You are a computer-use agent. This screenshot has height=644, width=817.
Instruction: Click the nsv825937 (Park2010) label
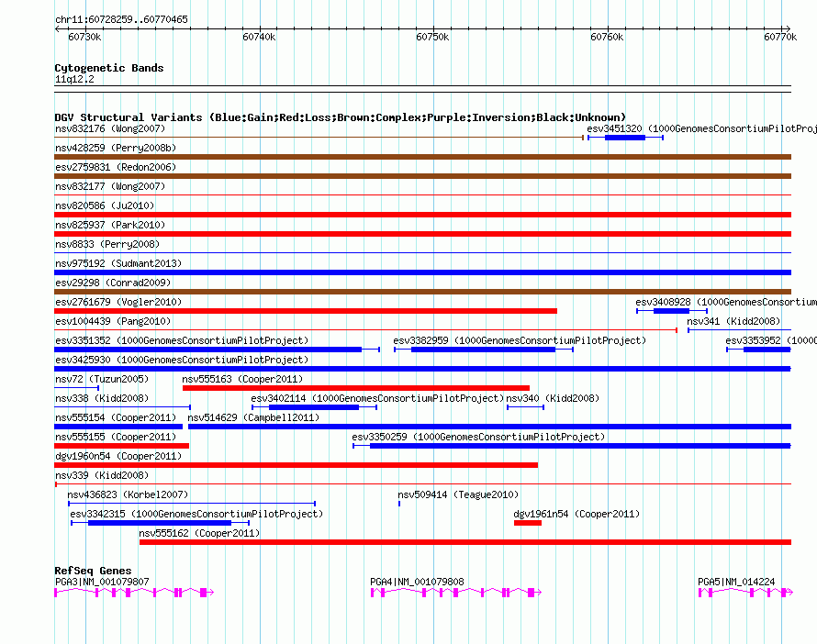pyautogui.click(x=110, y=225)
